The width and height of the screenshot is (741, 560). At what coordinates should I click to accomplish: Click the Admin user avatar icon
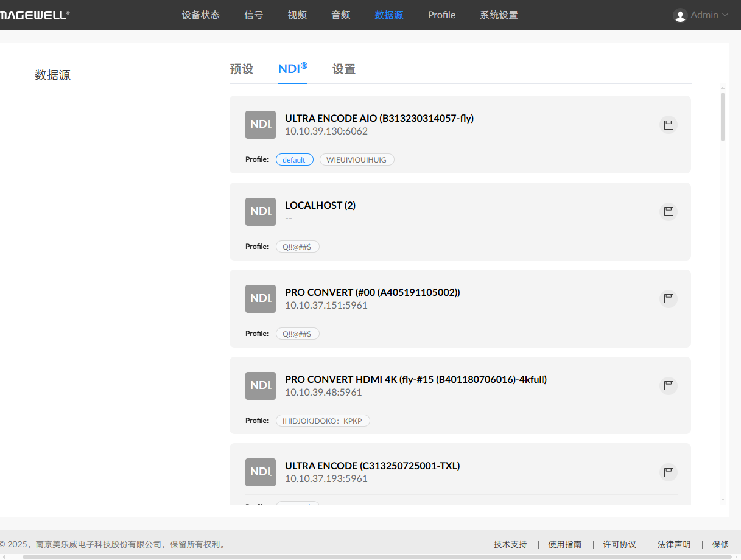click(680, 15)
